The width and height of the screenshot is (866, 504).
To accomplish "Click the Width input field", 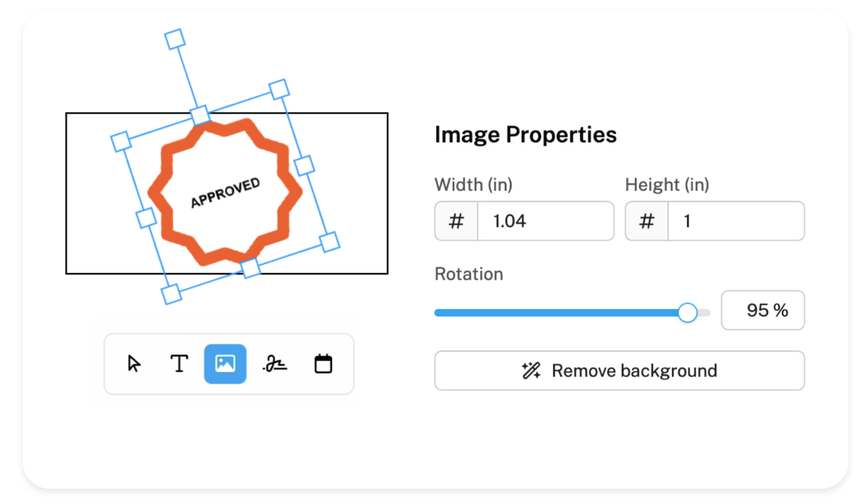I will coord(545,221).
